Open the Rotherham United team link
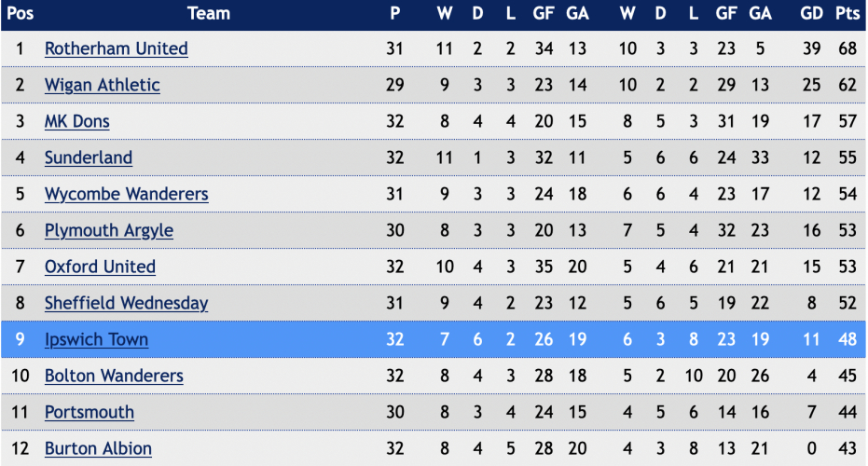 click(x=117, y=48)
